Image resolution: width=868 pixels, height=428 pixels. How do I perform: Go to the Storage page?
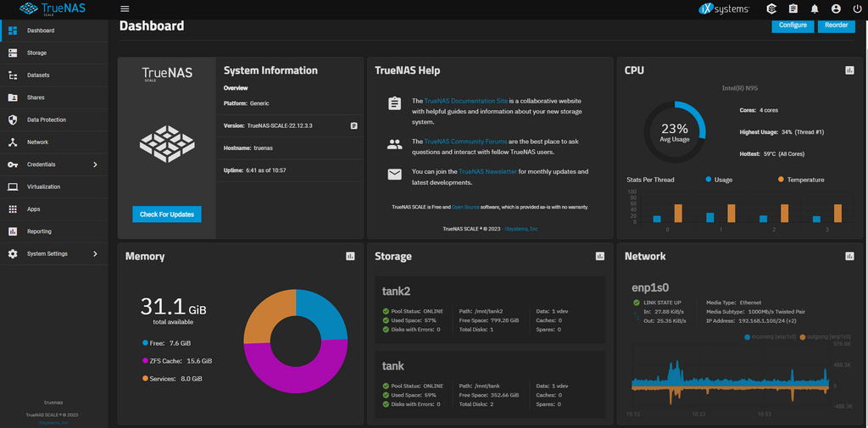[x=36, y=53]
